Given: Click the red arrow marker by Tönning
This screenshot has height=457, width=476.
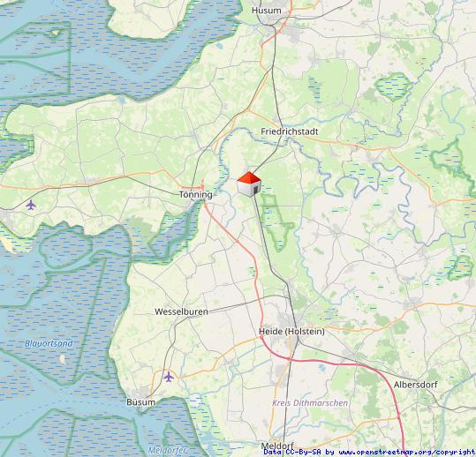Looking at the screenshot, I should 202,185.
